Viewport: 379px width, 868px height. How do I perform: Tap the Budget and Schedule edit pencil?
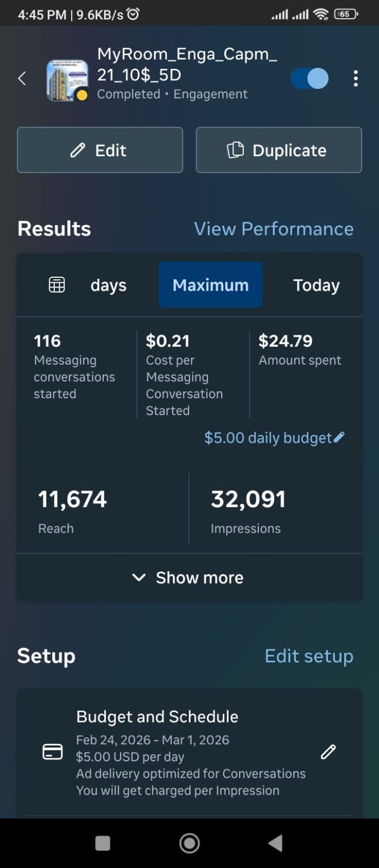click(x=329, y=752)
